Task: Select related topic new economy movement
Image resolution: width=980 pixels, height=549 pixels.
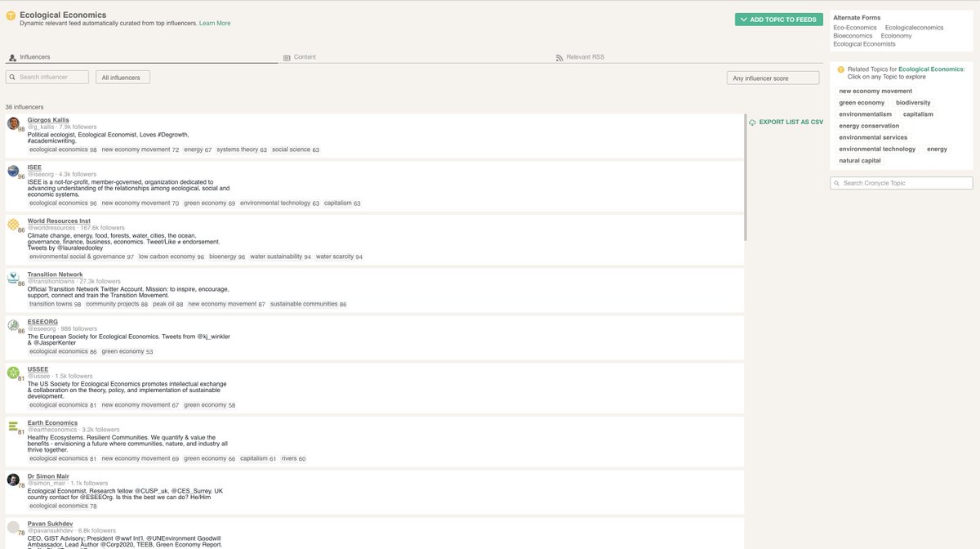Action: [x=875, y=91]
